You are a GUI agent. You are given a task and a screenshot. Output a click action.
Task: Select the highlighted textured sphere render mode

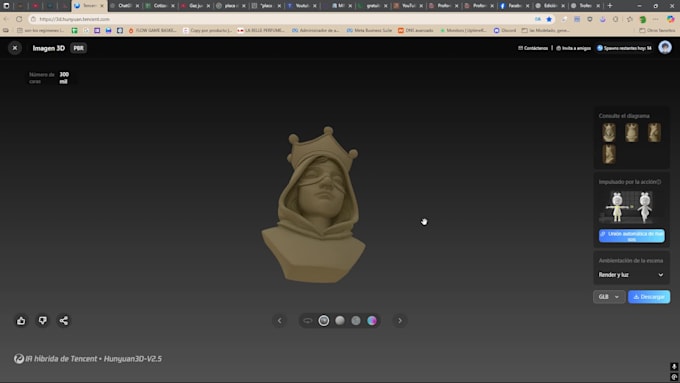[324, 321]
